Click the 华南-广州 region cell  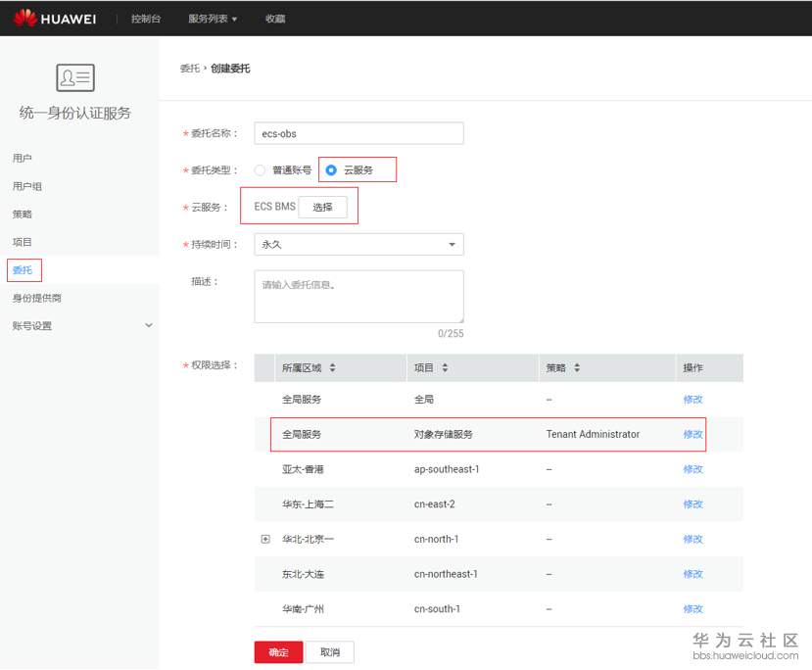coord(303,609)
